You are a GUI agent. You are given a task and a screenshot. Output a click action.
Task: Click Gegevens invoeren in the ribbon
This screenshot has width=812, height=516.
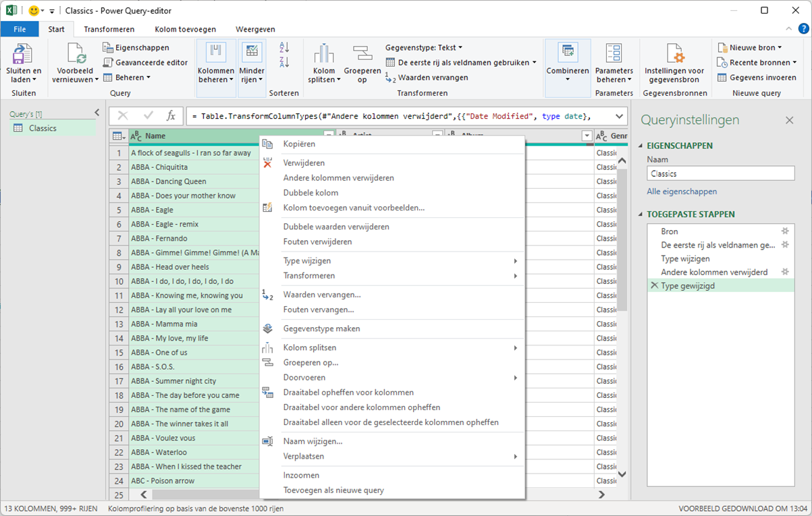point(757,78)
